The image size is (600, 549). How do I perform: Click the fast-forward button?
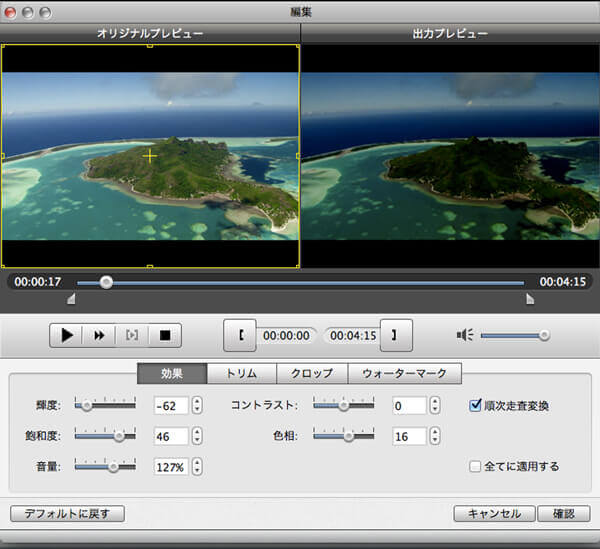[x=99, y=335]
